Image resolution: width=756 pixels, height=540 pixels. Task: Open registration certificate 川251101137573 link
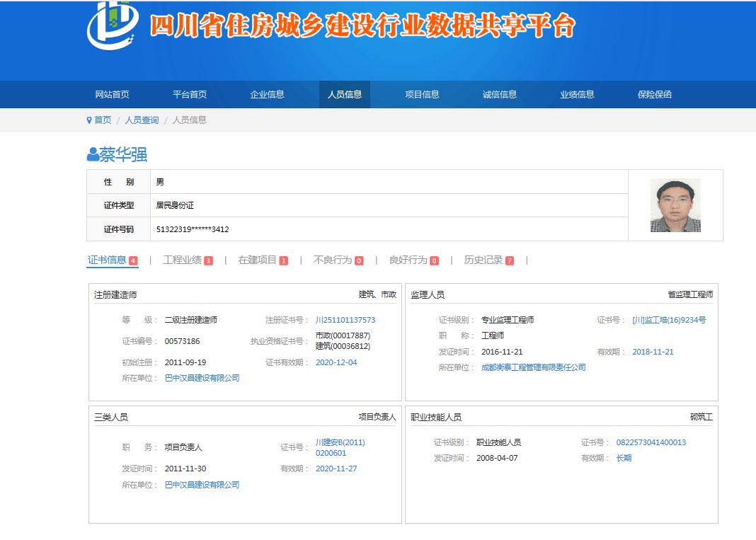coord(345,320)
